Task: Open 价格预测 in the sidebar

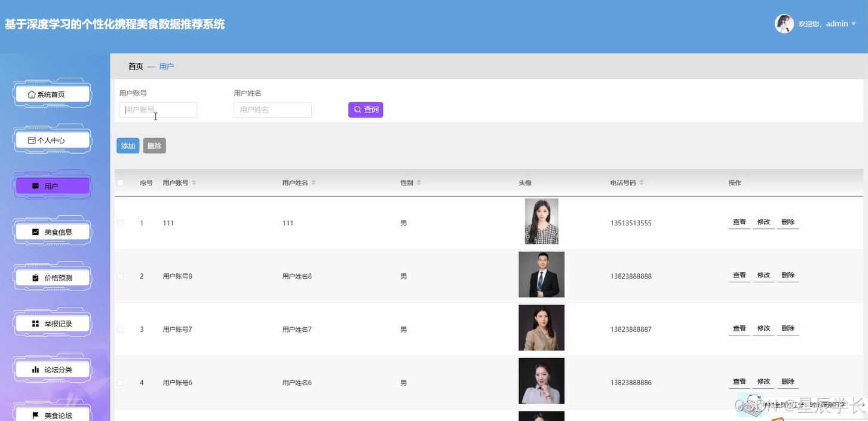Action: 52,278
